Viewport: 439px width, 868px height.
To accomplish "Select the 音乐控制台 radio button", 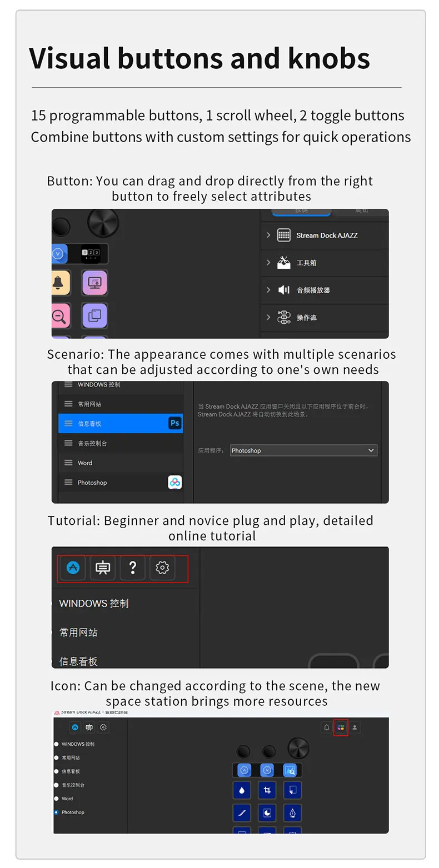I will tap(56, 785).
